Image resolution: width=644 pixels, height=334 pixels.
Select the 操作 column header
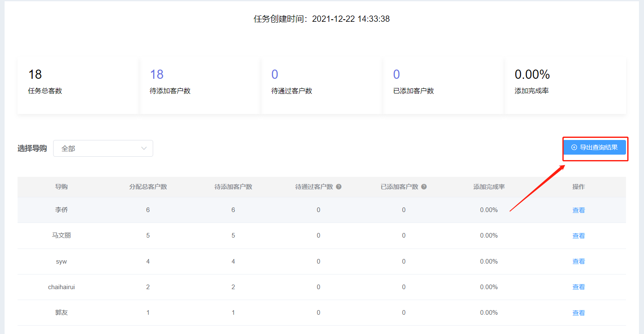click(579, 187)
